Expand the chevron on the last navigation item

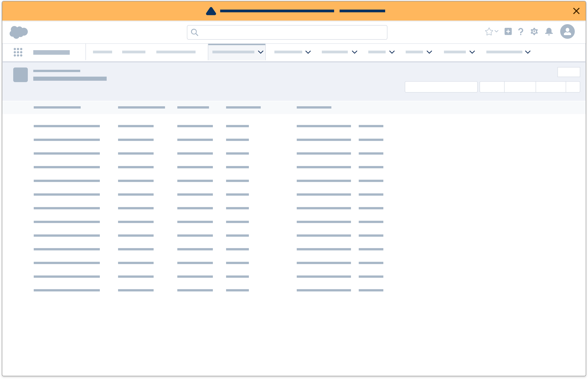pos(527,52)
